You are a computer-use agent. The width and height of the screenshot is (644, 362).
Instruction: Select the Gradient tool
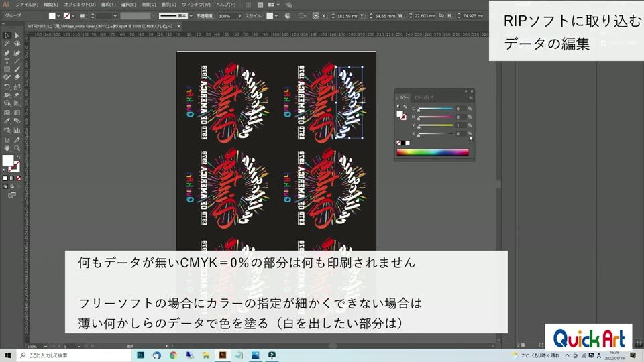click(x=17, y=113)
